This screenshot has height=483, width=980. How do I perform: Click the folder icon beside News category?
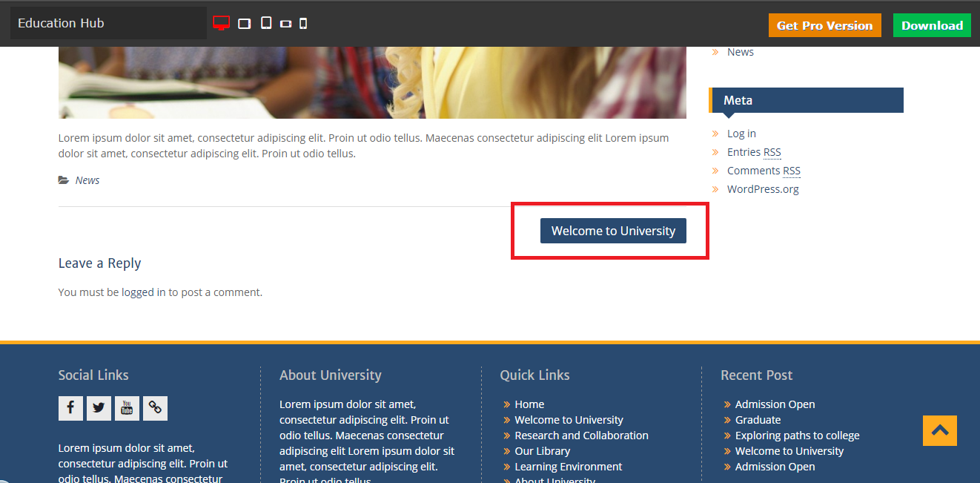coord(64,180)
